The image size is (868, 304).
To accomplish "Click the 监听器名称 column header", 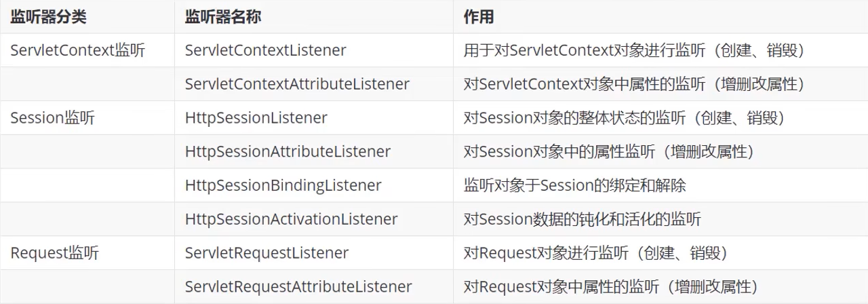I will [x=222, y=17].
